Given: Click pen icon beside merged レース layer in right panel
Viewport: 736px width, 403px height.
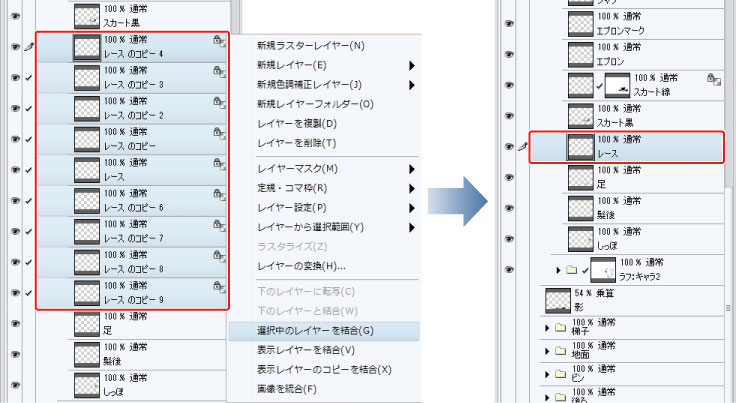Looking at the screenshot, I should click(x=522, y=147).
